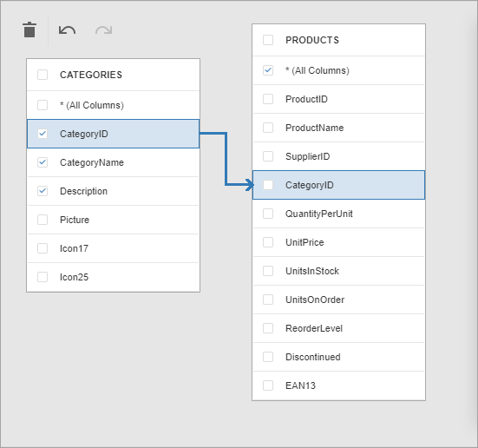Click the UnitsOnOrder column label

click(315, 300)
